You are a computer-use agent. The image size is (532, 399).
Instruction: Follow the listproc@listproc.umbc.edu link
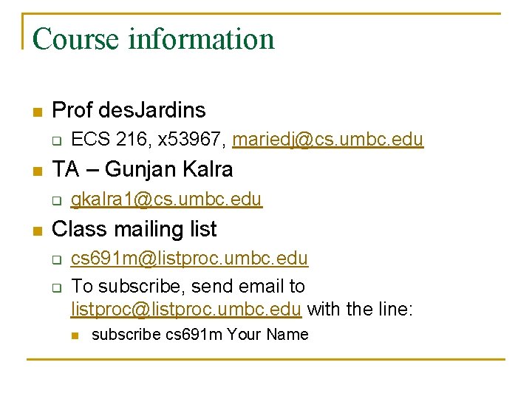[186, 310]
